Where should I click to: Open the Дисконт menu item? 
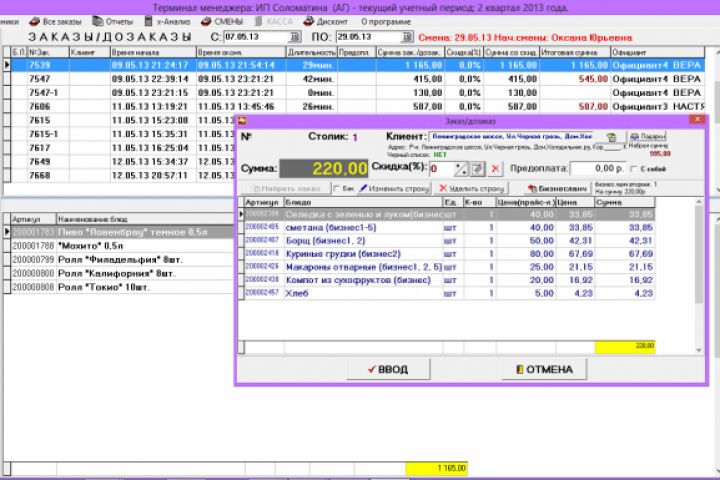pos(326,22)
